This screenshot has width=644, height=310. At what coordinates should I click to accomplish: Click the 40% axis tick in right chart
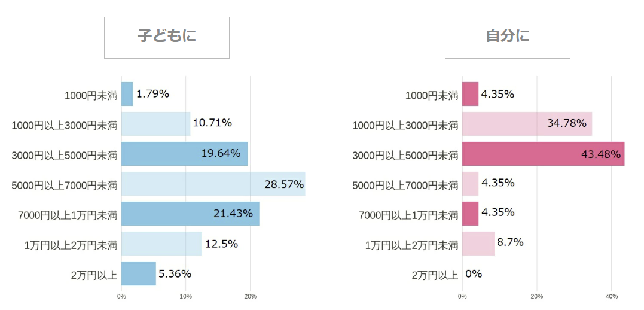(x=611, y=296)
